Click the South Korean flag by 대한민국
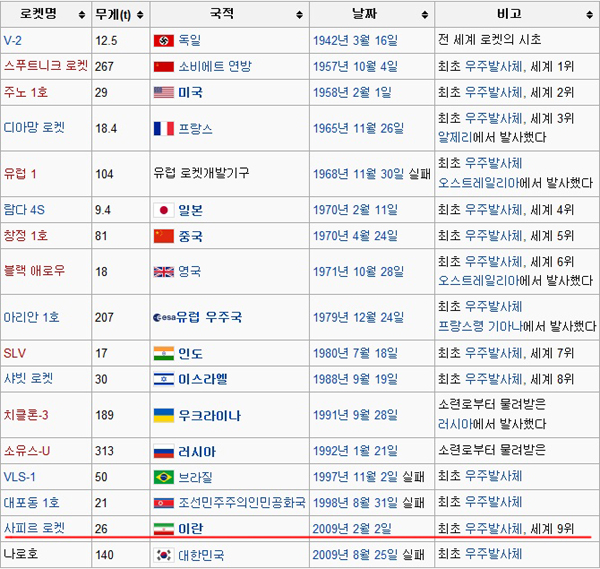 coord(163,554)
